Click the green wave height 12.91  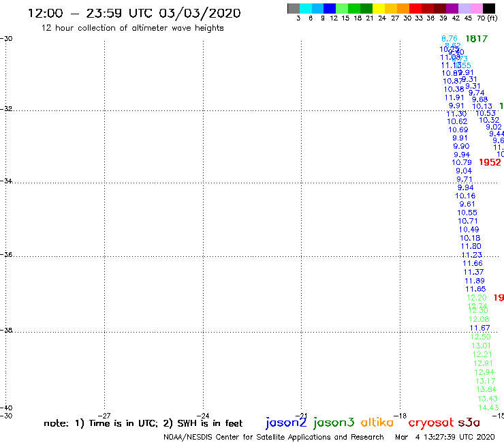pyautogui.click(x=483, y=363)
